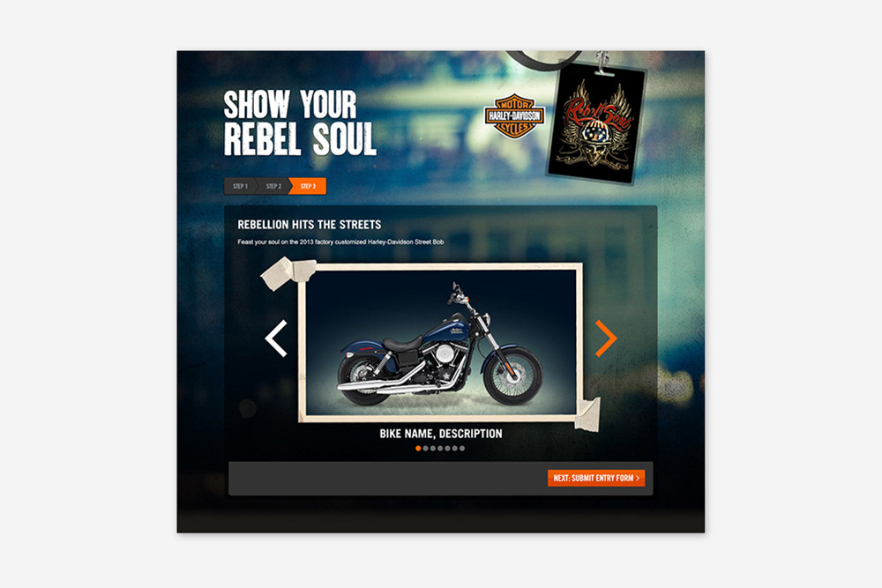Click the Show Your Rebel Soul title
Image resolution: width=882 pixels, height=588 pixels.
click(300, 123)
